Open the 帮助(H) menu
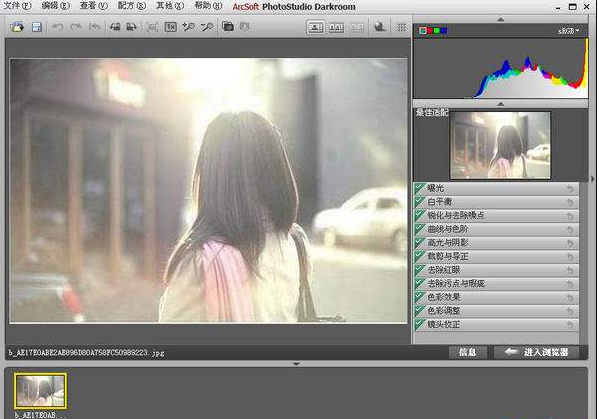599x419 pixels. (x=208, y=6)
